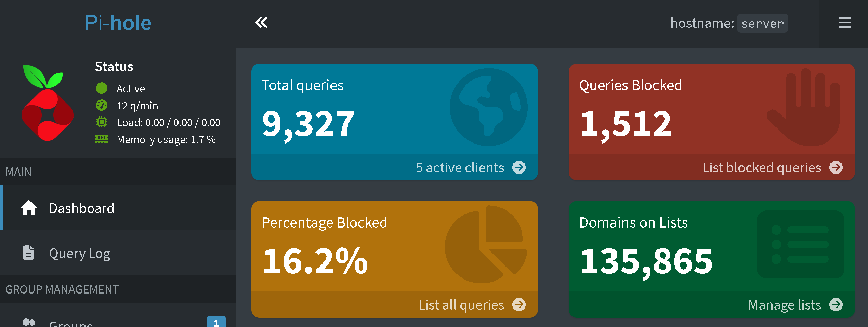Click the Dashboard home icon
The height and width of the screenshot is (327, 868).
click(29, 207)
